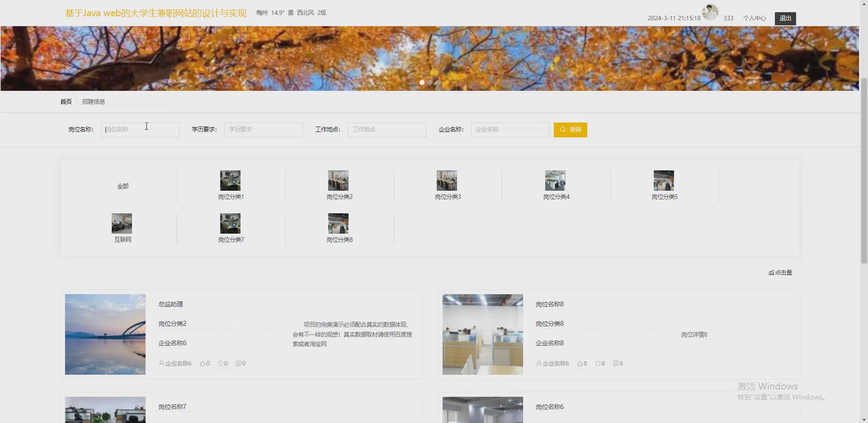Focus the 岗位名称 input field

pyautogui.click(x=140, y=130)
